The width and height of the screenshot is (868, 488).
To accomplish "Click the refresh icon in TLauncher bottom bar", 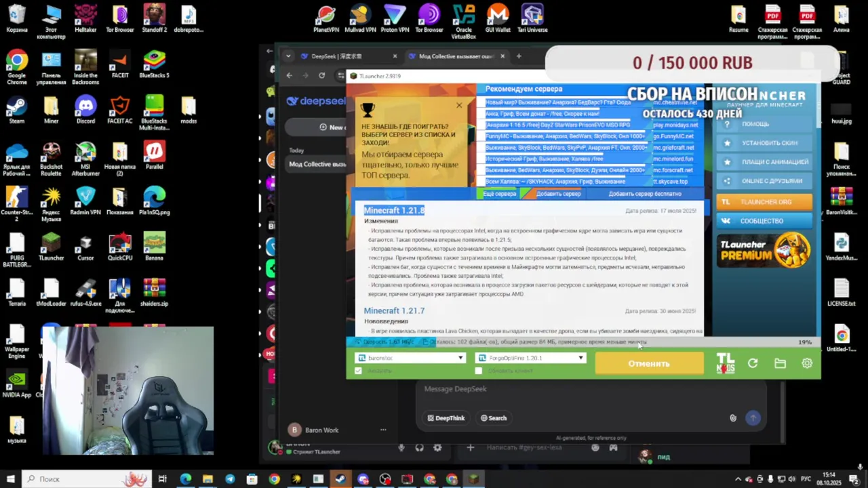I will click(x=753, y=363).
